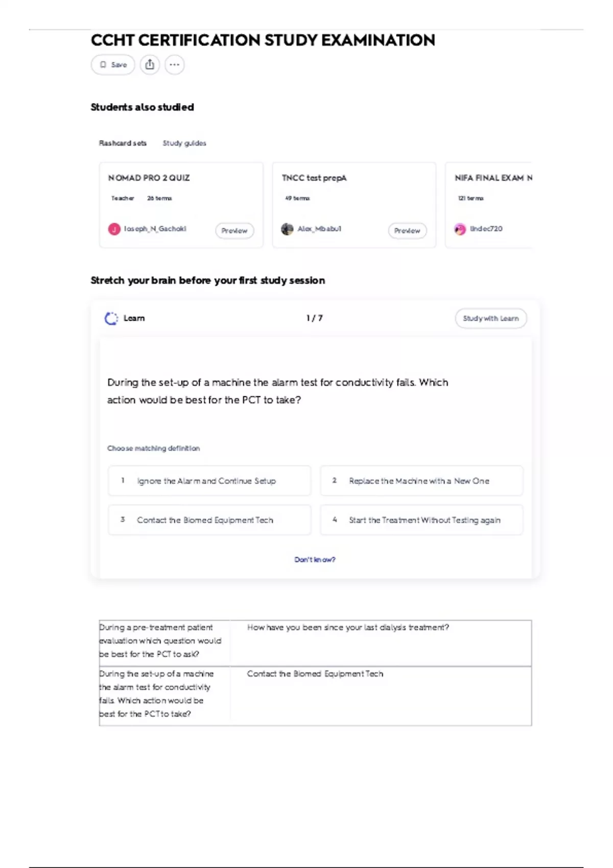
Task: Click Joseph_N_Gachoki's avatar icon
Action: [114, 229]
